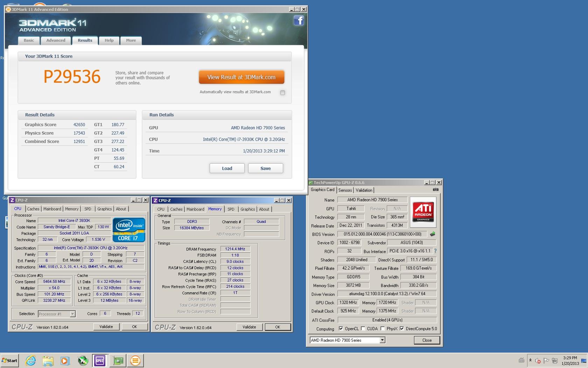Open Windows Explorer folder icon on taskbar
The width and height of the screenshot is (588, 368).
(x=48, y=360)
